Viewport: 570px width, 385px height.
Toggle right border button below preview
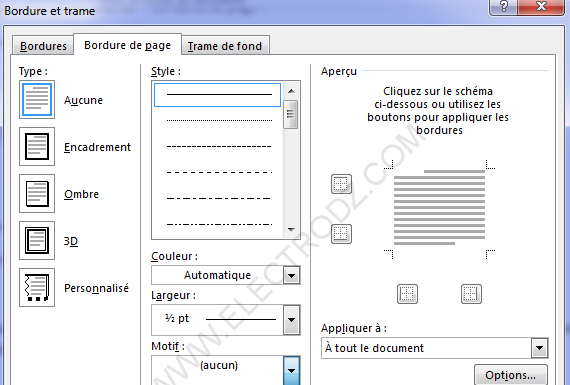click(x=471, y=294)
